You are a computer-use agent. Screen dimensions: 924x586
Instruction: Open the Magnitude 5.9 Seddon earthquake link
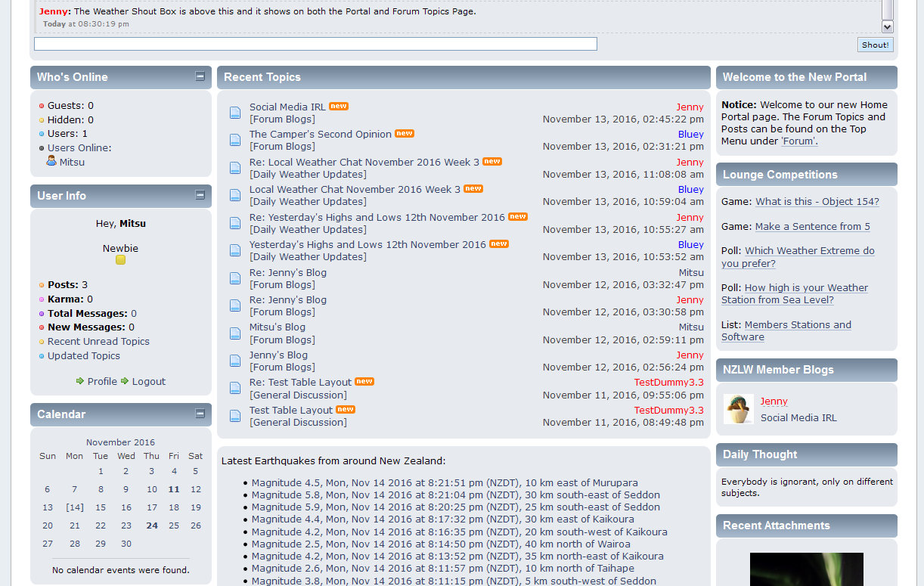click(x=455, y=507)
